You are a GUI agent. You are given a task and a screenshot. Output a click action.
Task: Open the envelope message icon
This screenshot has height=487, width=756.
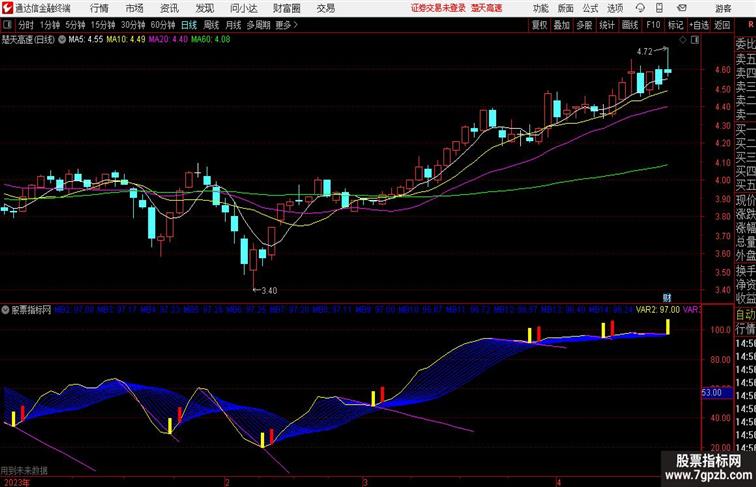pyautogui.click(x=681, y=8)
